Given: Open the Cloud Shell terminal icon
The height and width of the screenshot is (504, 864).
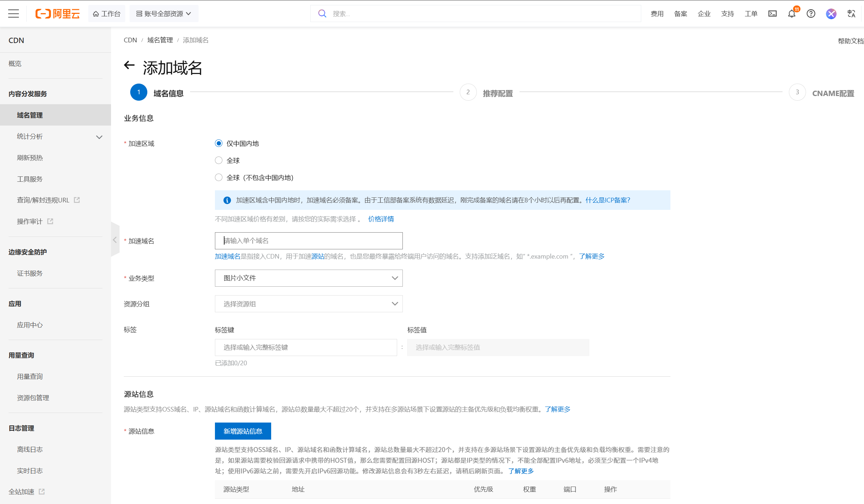Looking at the screenshot, I should 772,14.
